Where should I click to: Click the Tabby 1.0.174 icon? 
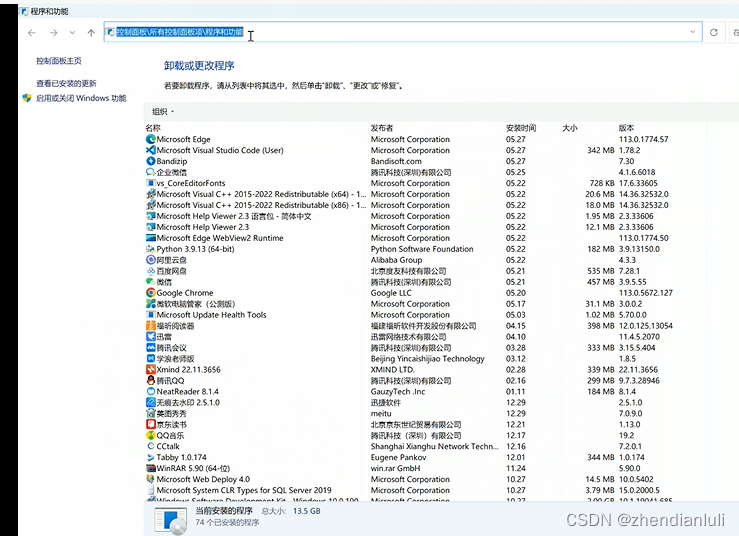[x=150, y=457]
